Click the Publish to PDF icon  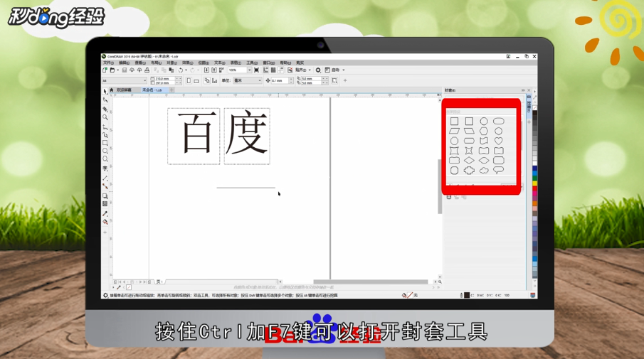(x=222, y=70)
